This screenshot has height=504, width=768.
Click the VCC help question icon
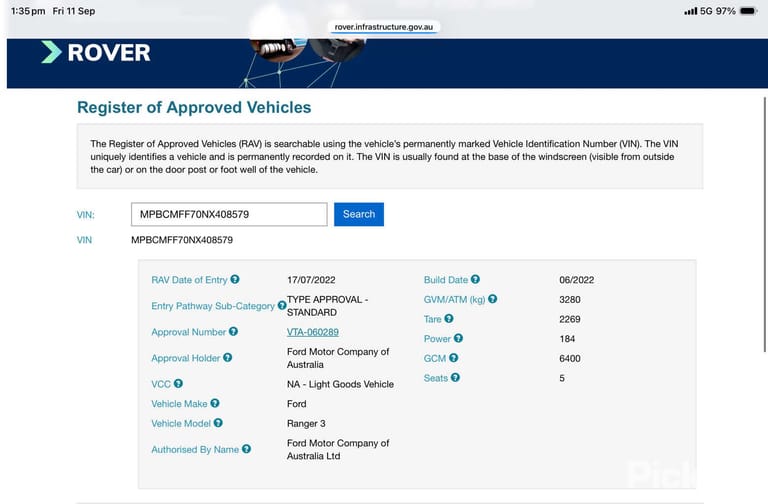point(178,384)
